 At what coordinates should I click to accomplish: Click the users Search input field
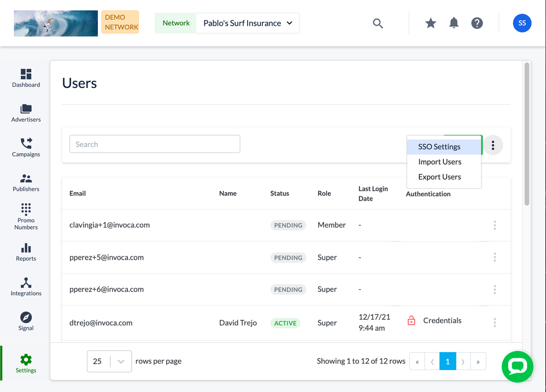[155, 144]
